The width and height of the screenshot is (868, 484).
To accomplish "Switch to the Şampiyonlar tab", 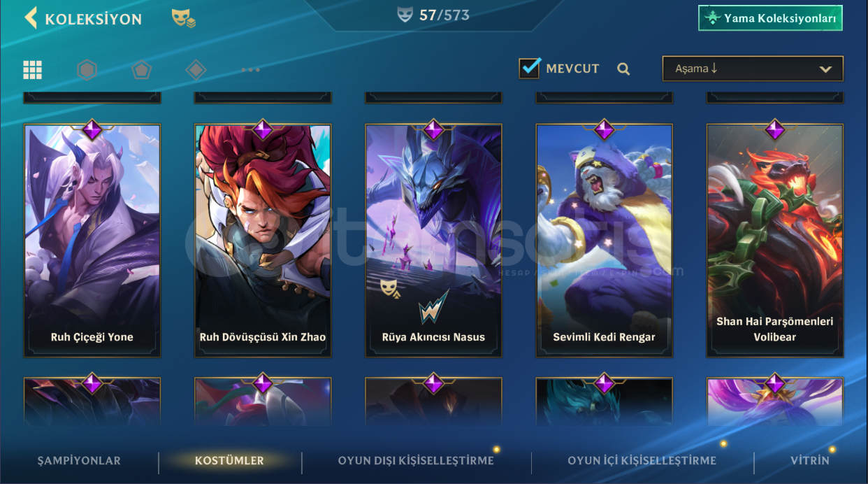I will (x=79, y=461).
